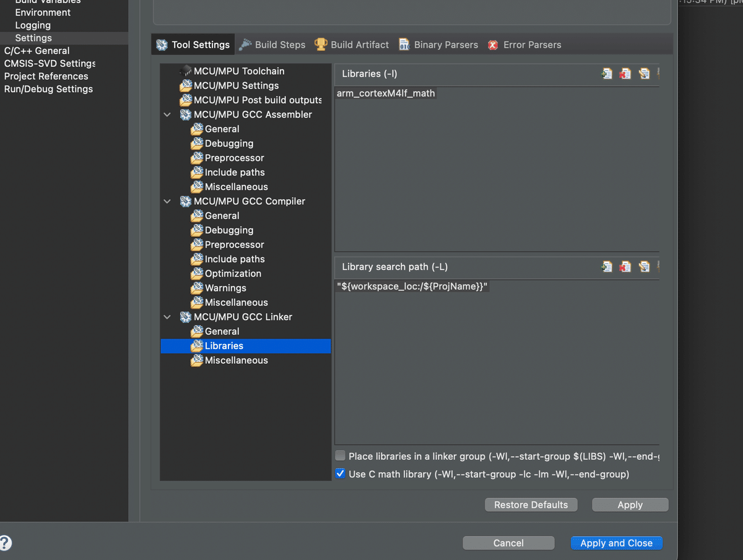Enable Place libraries in a linker group
The width and height of the screenshot is (743, 560).
(x=340, y=455)
